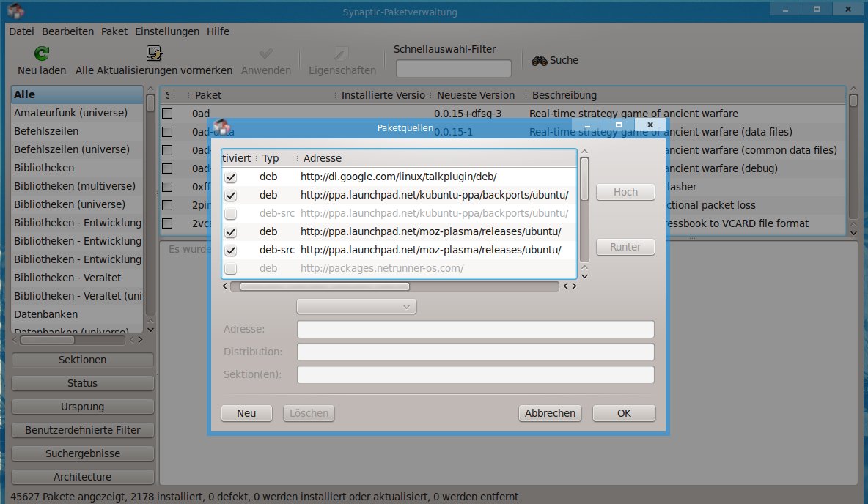Click scroll-up arrow of package table
Screen dimensions: 868x504
[x=853, y=89]
